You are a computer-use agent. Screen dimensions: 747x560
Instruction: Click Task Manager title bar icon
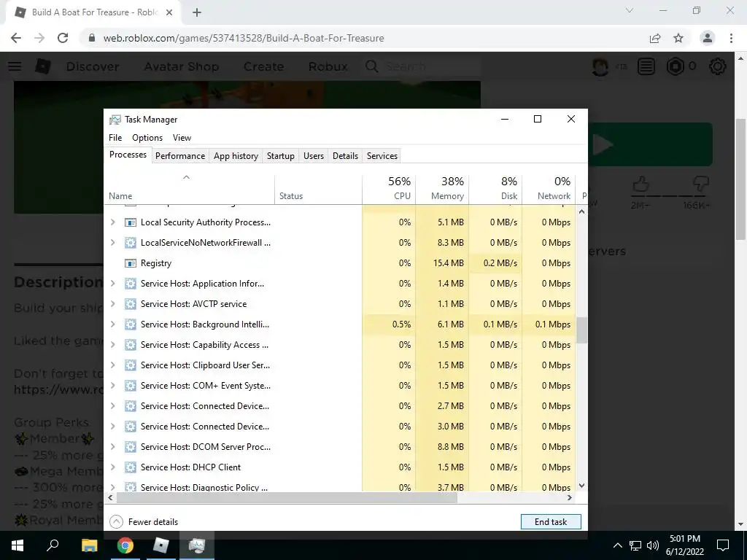point(115,120)
